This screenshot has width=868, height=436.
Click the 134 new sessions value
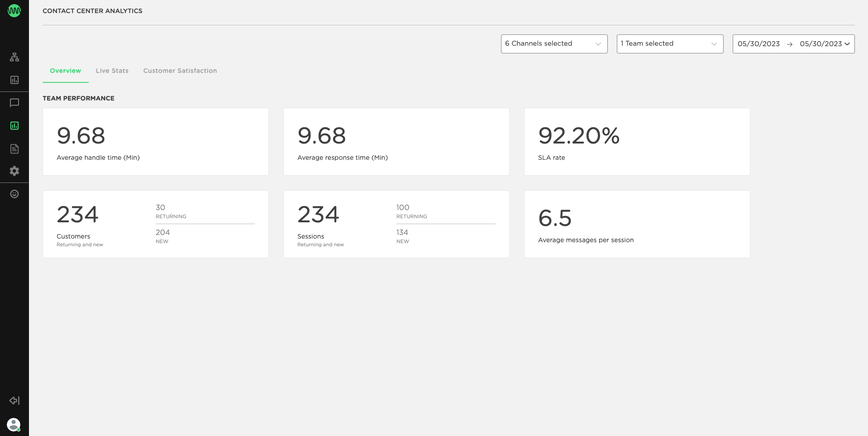pos(402,232)
